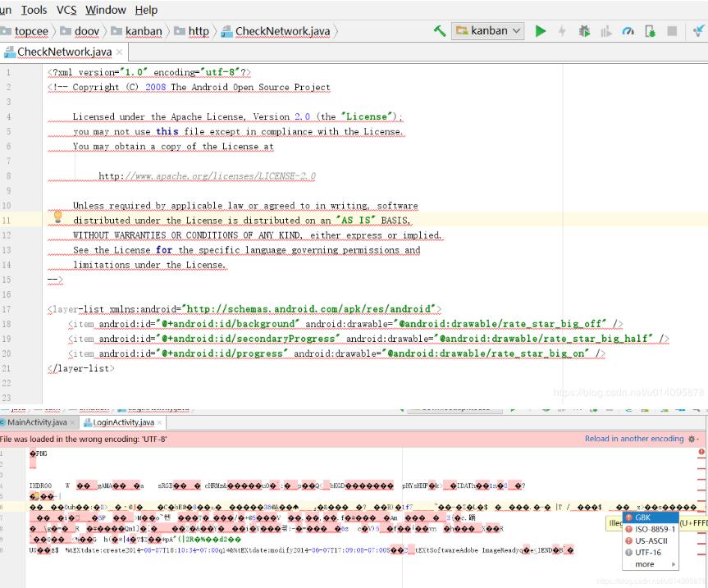Launch Run with Profiler toolbar icon
This screenshot has height=588, width=708.
tap(607, 29)
